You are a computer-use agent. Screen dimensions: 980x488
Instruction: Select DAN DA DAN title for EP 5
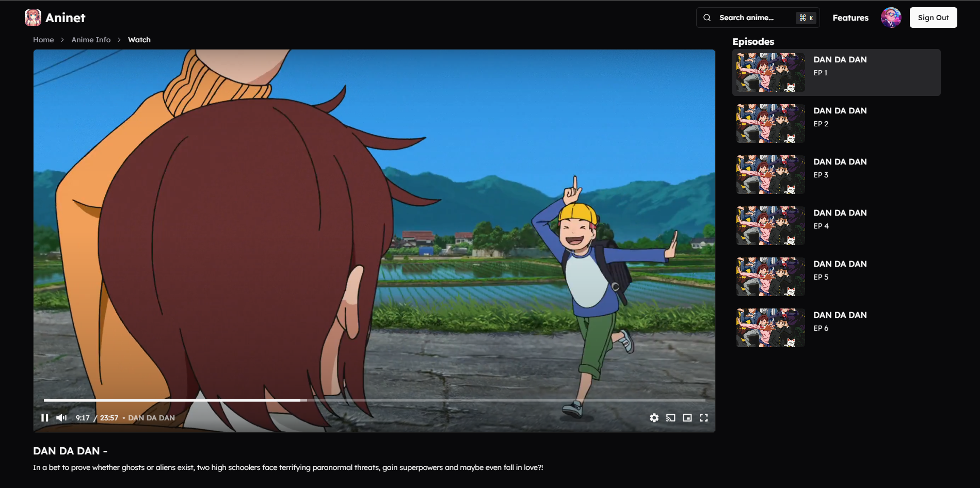[x=840, y=264]
